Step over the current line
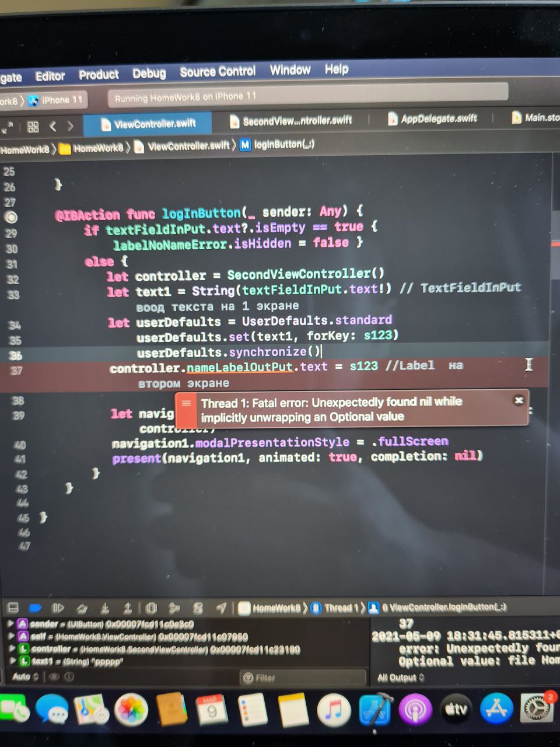The width and height of the screenshot is (560, 747). [82, 608]
